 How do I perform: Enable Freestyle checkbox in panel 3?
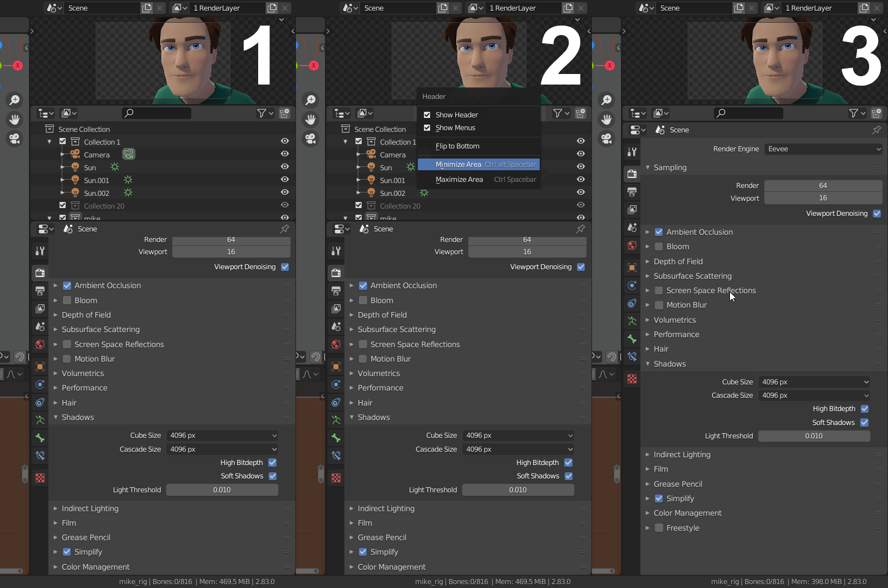tap(659, 528)
